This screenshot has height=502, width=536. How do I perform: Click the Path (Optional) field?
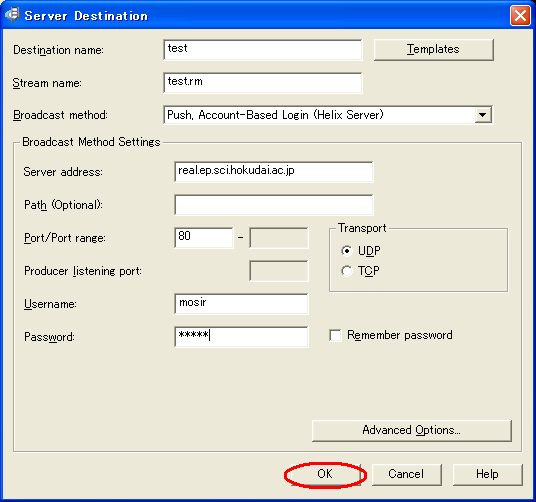[273, 205]
